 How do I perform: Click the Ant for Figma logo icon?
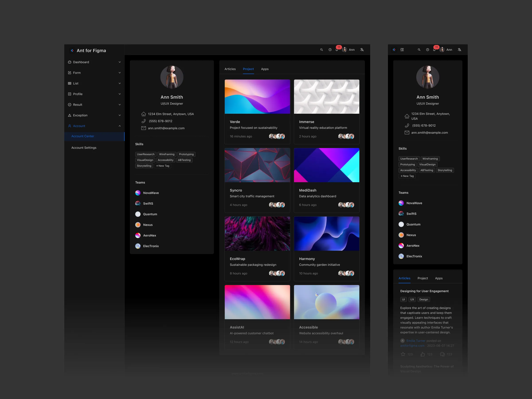tap(72, 51)
